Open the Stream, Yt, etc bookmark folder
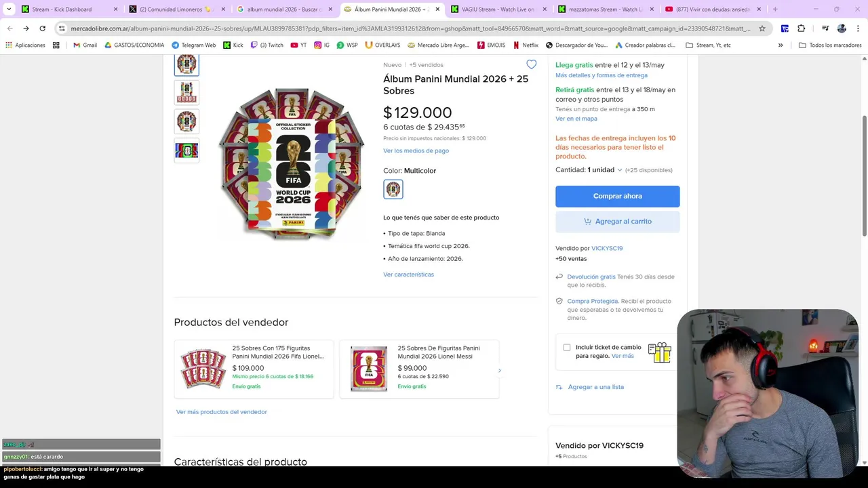 point(708,45)
